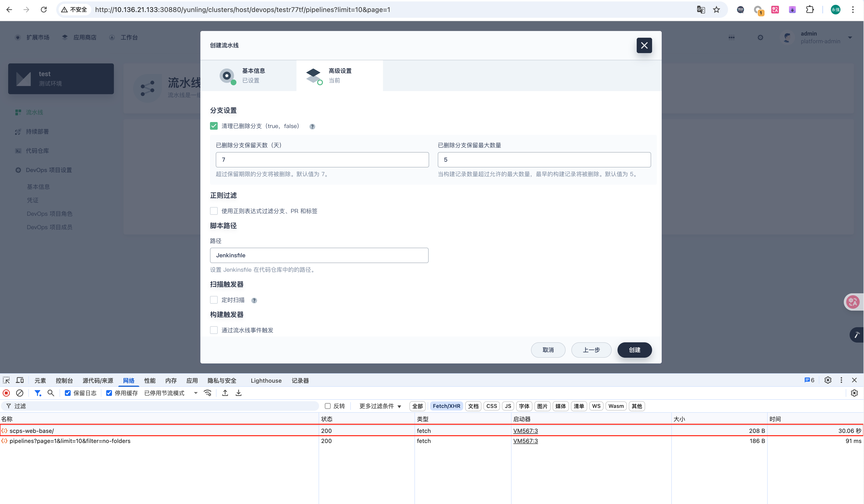Click help icon next to 定时扫描
This screenshot has height=504, width=864.
click(254, 300)
